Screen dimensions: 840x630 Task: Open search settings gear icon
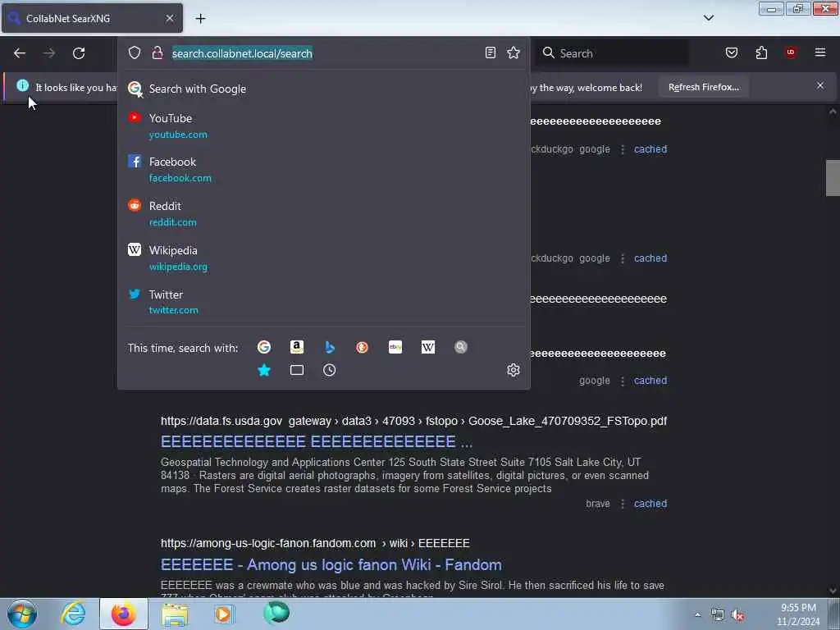[514, 370]
